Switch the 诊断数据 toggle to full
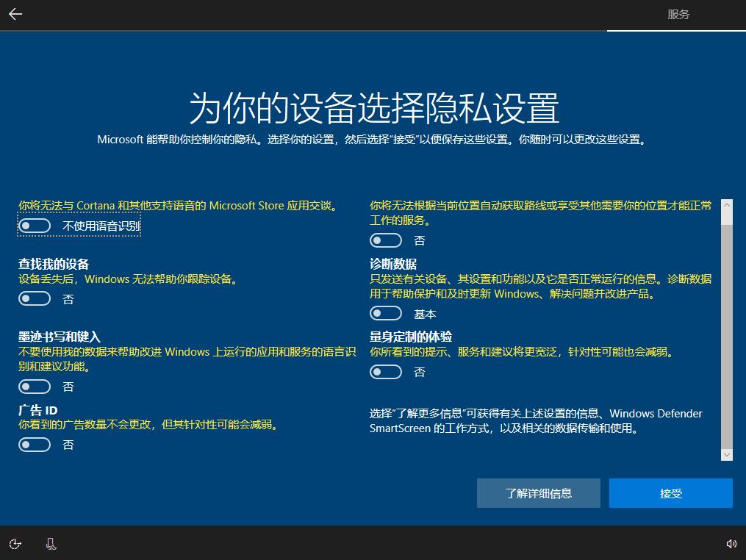Image resolution: width=746 pixels, height=560 pixels. point(385,313)
